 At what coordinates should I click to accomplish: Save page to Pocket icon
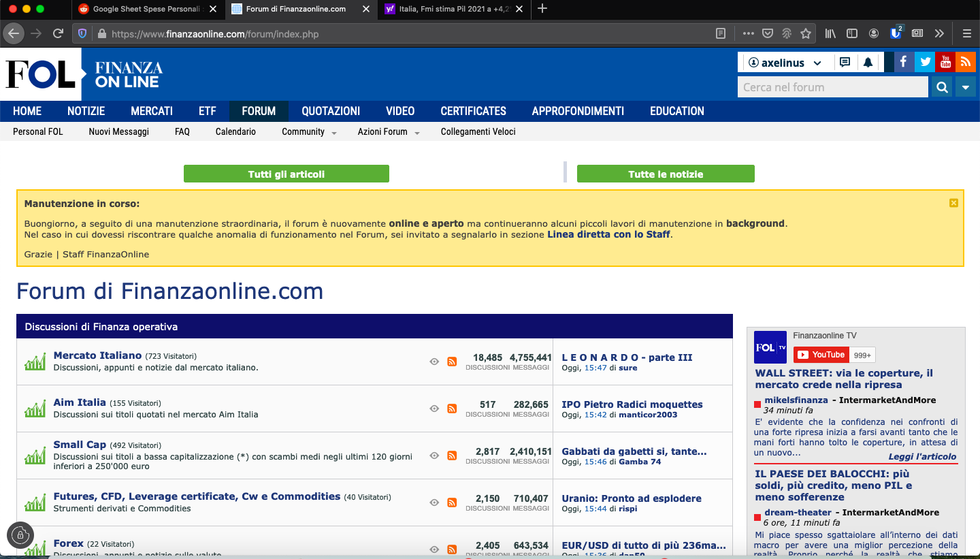coord(767,33)
